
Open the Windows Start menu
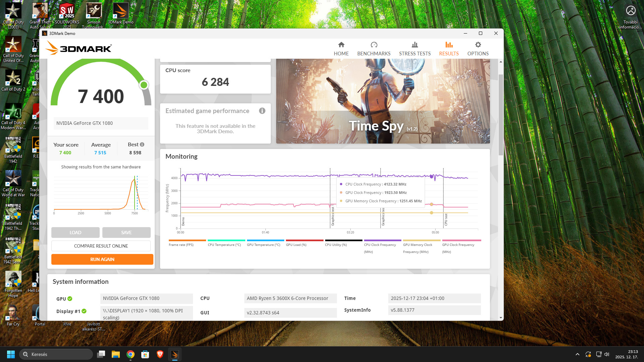coord(11,354)
